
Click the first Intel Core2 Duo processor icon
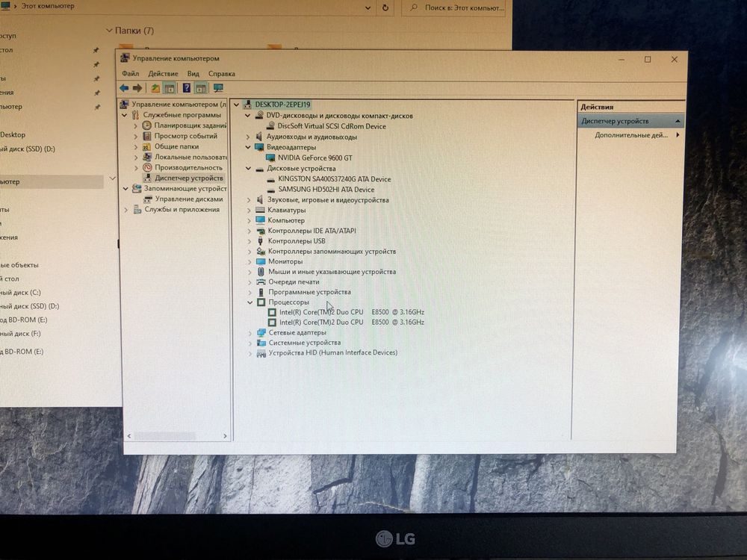272,312
